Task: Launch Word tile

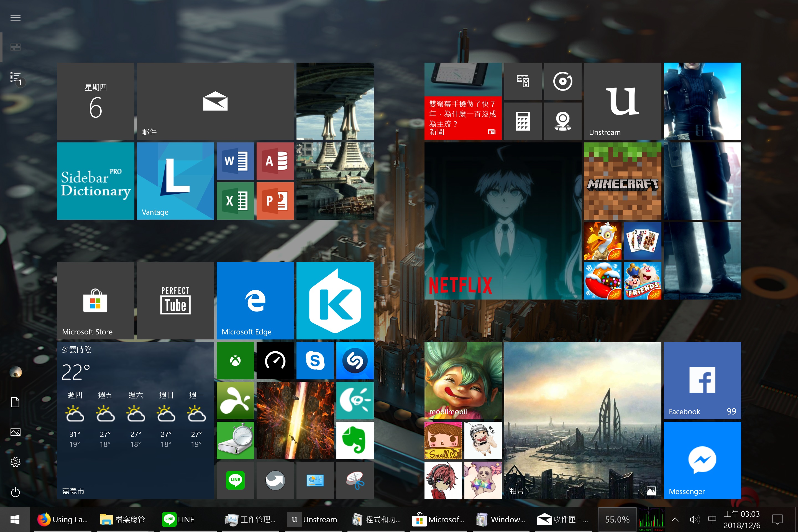Action: click(235, 161)
